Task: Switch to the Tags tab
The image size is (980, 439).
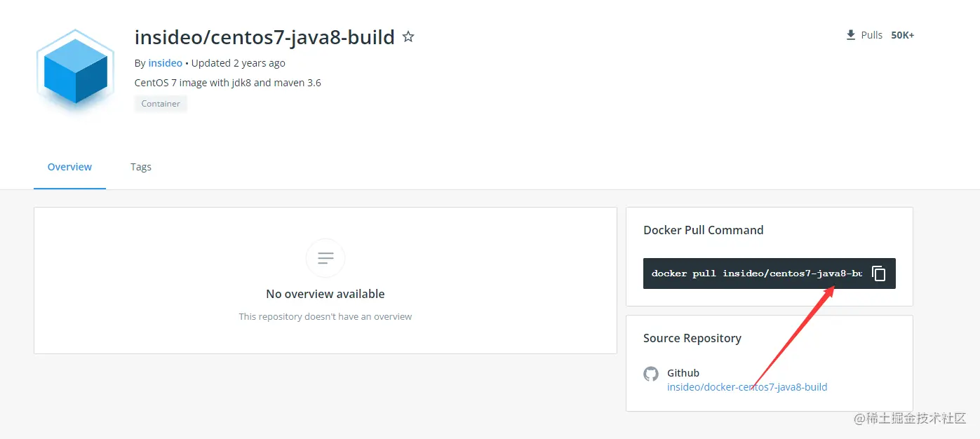Action: 141,167
